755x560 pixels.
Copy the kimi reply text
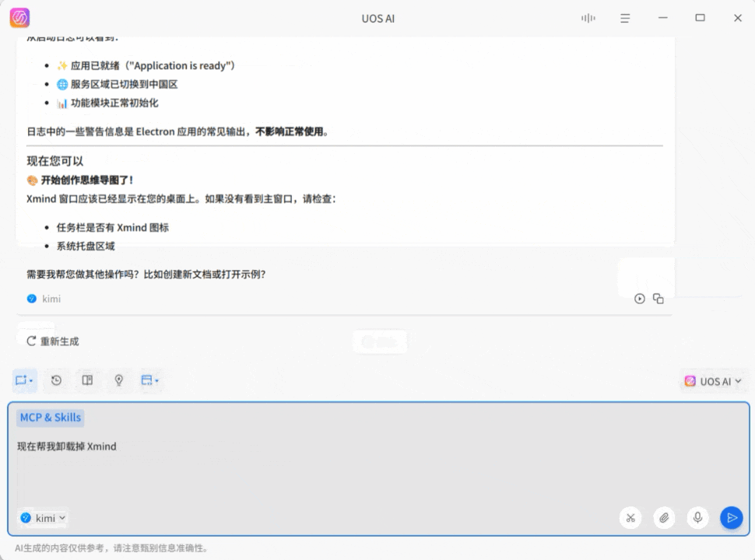(x=658, y=299)
